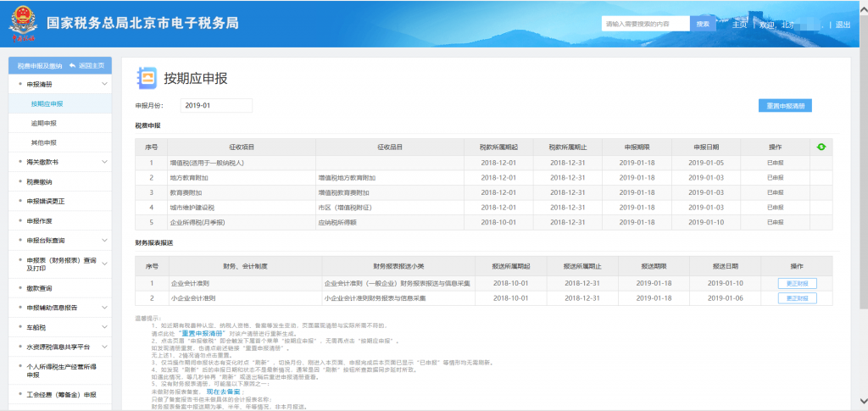Open 其他申报 in sidebar
The height and width of the screenshot is (411, 868).
[x=60, y=142]
